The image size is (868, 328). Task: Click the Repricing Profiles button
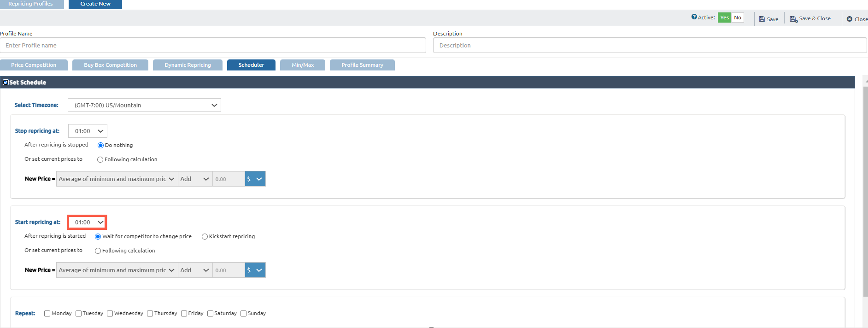tap(30, 4)
